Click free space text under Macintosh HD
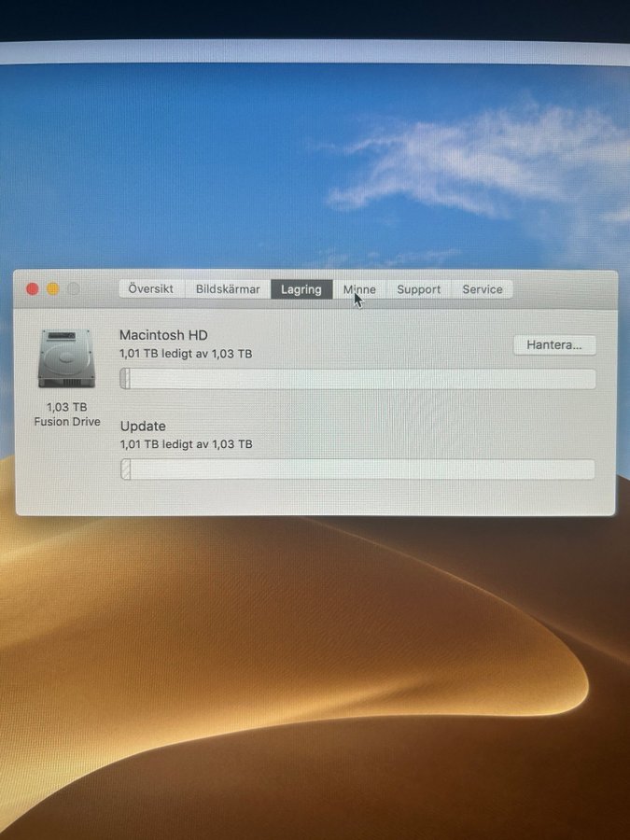The height and width of the screenshot is (840, 630). tap(186, 354)
